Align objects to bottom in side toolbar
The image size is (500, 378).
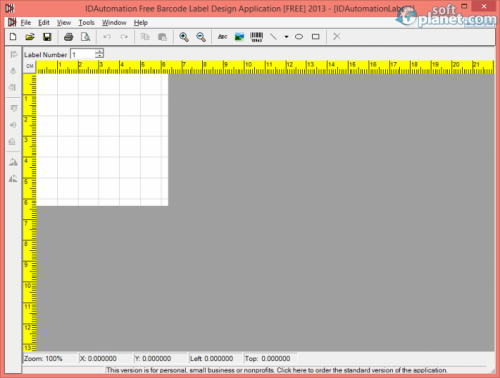pos(12,141)
